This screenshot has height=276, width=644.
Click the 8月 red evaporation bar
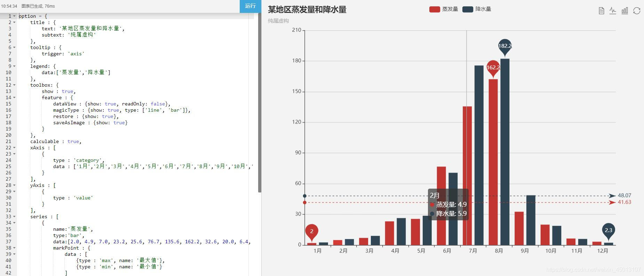[493, 162]
